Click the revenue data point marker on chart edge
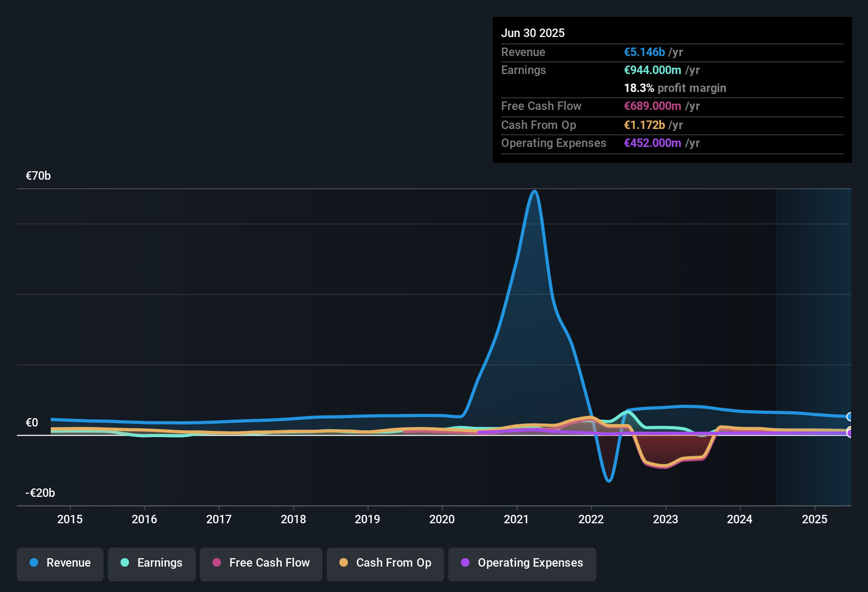 coord(850,417)
